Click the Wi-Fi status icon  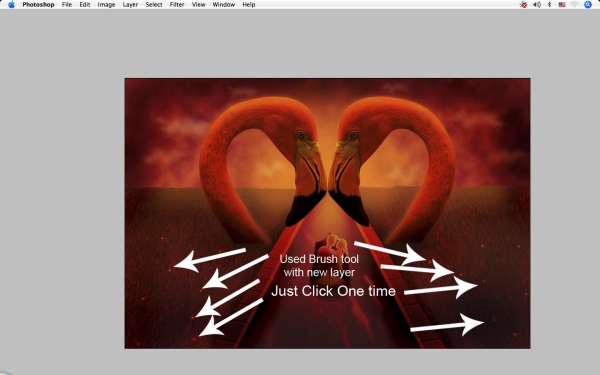click(x=574, y=5)
